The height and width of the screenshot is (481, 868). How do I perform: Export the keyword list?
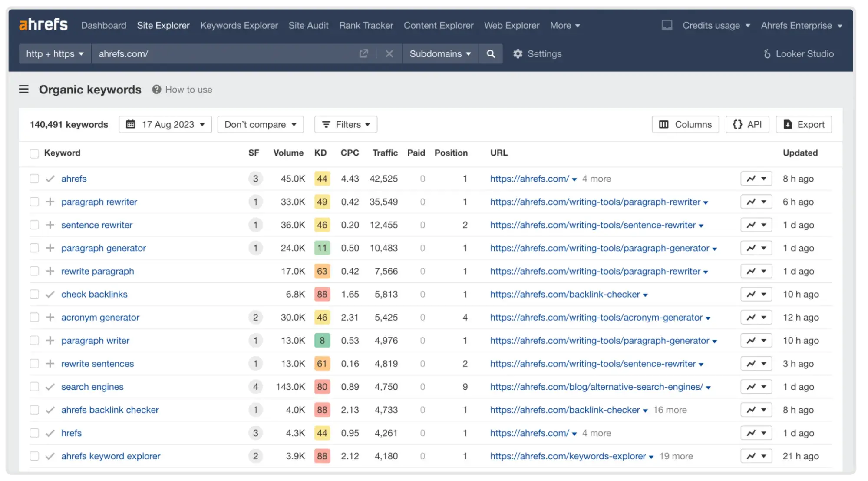[x=804, y=124]
